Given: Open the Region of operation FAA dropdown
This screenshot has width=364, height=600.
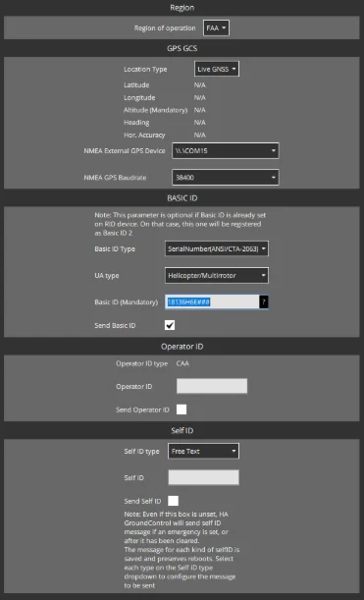Looking at the screenshot, I should pos(216,27).
